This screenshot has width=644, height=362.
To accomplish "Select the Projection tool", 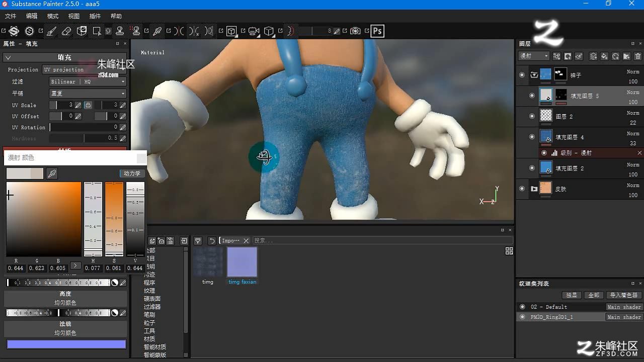I will 82,31.
